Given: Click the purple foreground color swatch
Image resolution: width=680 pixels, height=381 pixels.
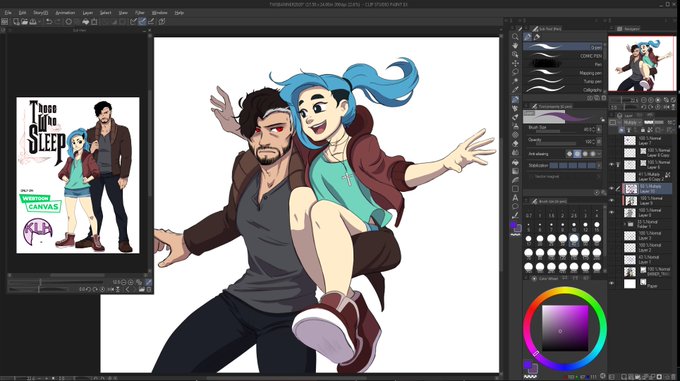Looking at the screenshot, I should 513,225.
